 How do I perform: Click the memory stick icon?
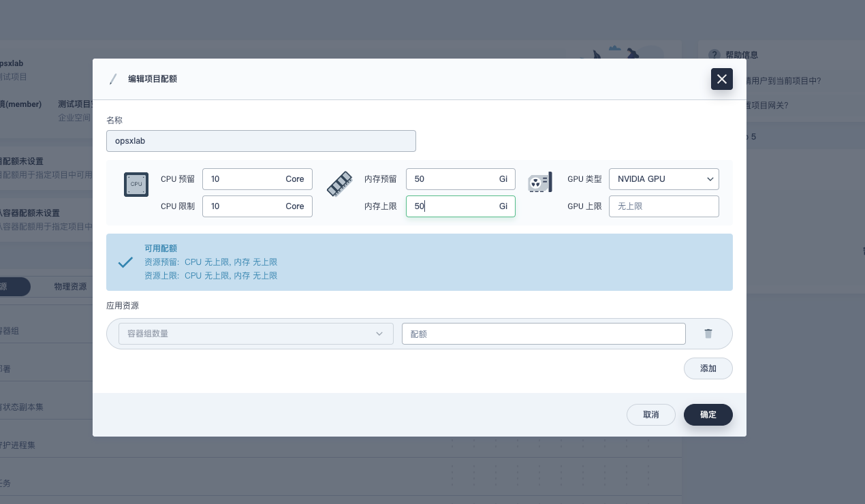tap(339, 184)
